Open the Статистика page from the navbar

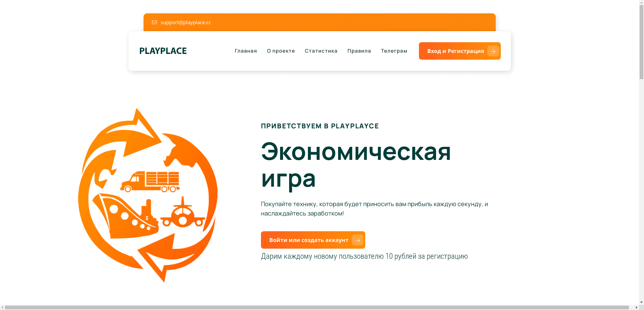coord(321,51)
